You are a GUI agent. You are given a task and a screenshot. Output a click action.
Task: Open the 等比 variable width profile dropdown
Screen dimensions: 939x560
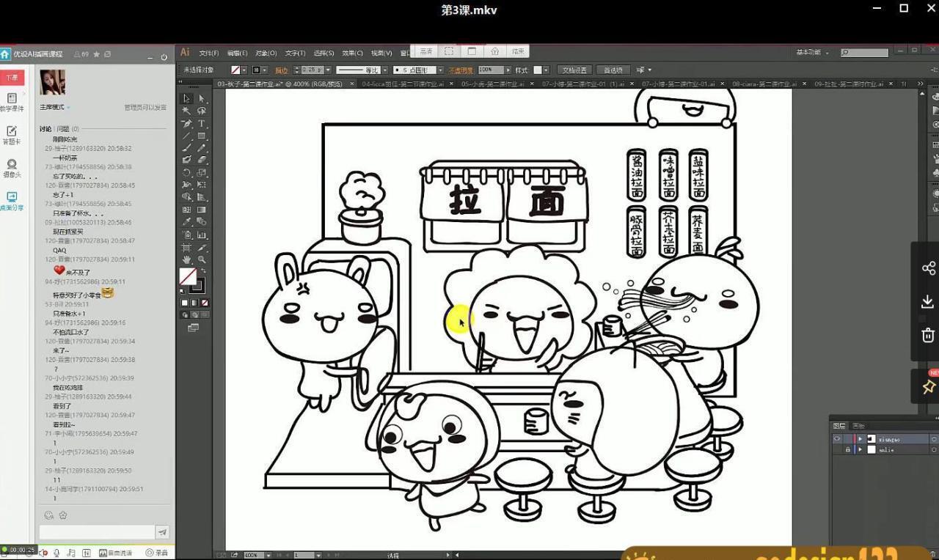384,70
